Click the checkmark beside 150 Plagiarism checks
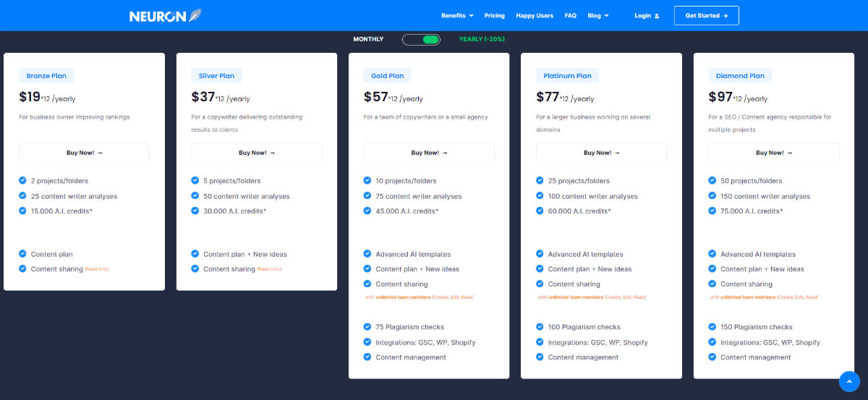This screenshot has height=400, width=868. coord(712,327)
